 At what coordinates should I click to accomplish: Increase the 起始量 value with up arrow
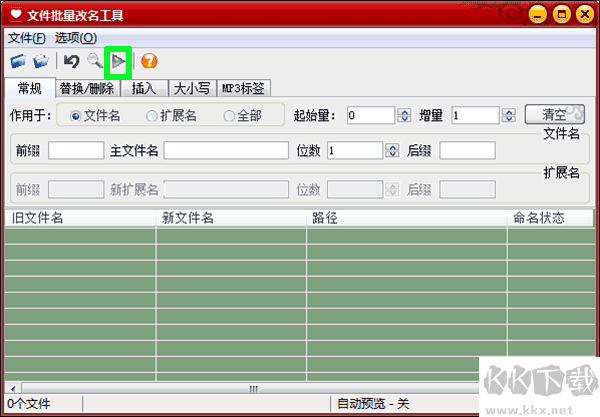coord(404,112)
